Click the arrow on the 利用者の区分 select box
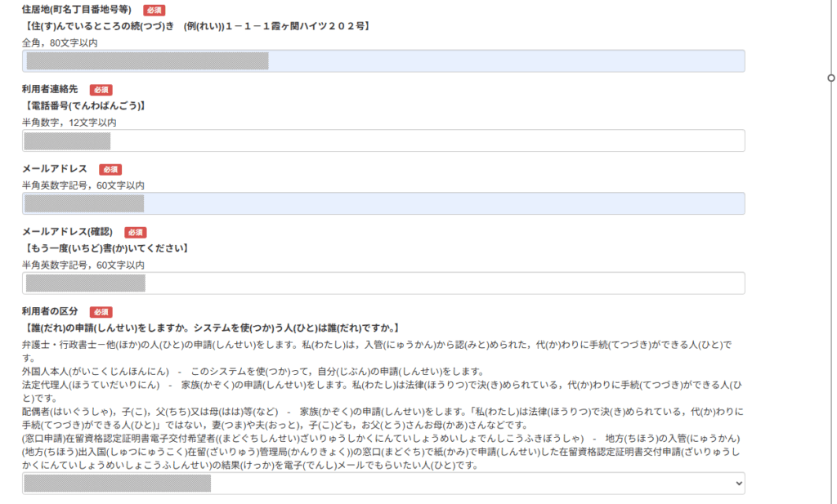The image size is (837, 504). tap(739, 484)
